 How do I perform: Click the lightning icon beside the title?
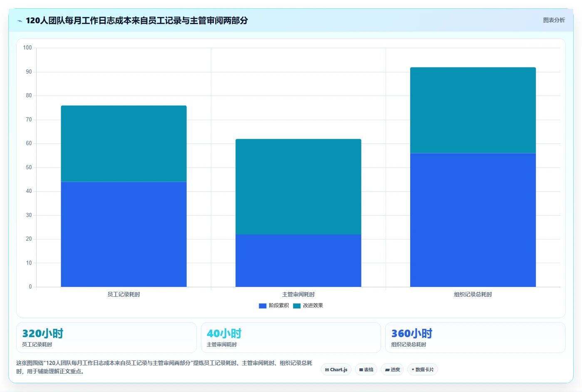pyautogui.click(x=20, y=21)
